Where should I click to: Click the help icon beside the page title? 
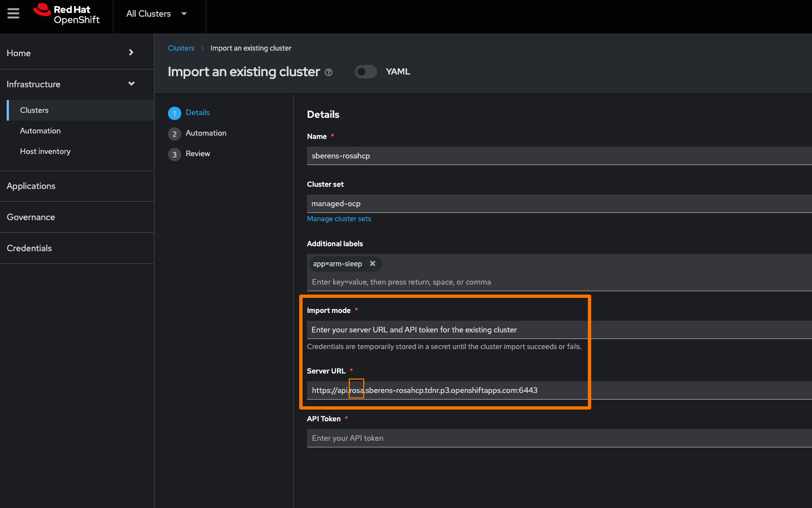(x=329, y=72)
